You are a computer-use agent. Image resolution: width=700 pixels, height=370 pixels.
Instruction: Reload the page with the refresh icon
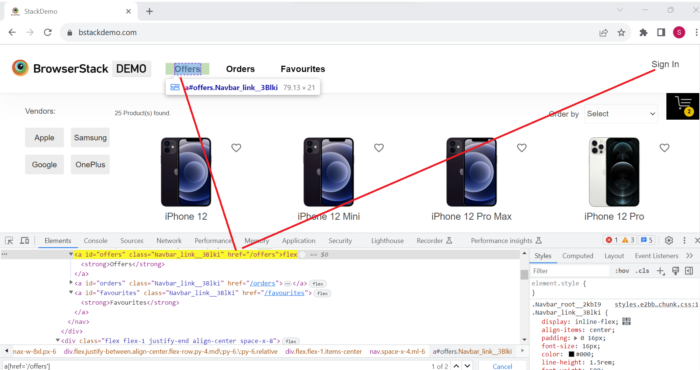(47, 32)
